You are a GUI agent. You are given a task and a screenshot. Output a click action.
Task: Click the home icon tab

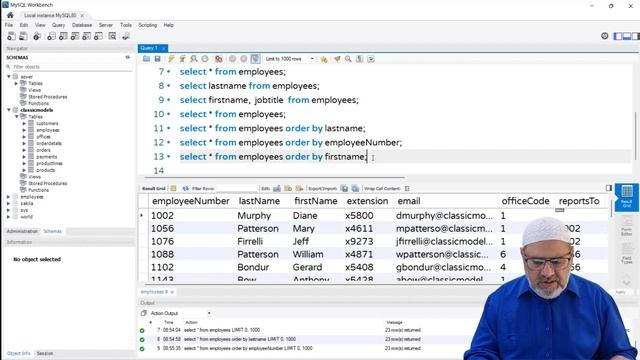click(x=10, y=15)
